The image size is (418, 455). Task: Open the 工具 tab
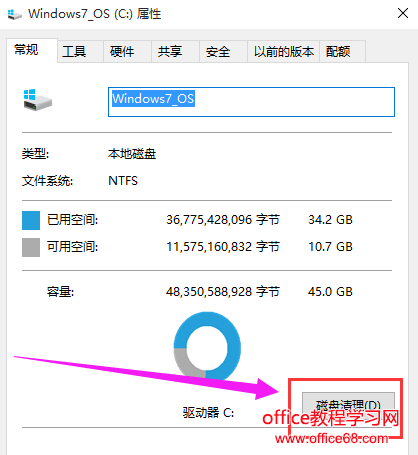pyautogui.click(x=80, y=51)
